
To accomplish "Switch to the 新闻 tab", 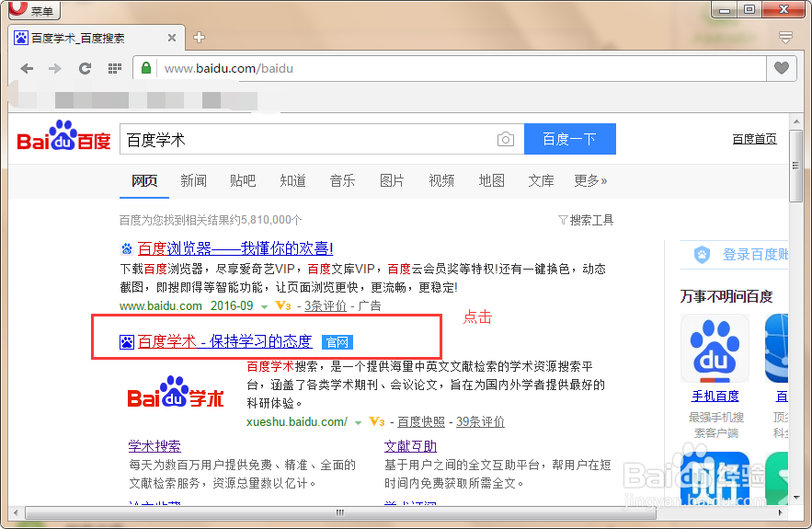I will click(x=194, y=181).
